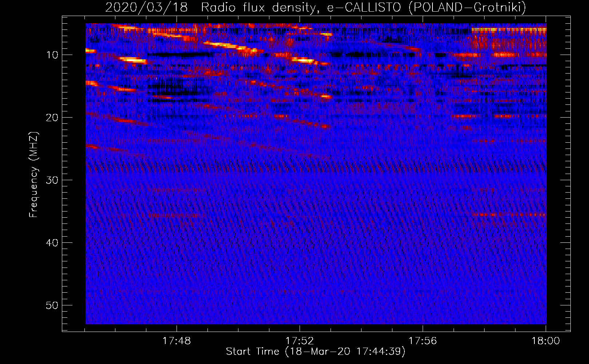Screen dimensions: 589x364
Task: Click the 17:48 time tick label
Action: coord(177,341)
